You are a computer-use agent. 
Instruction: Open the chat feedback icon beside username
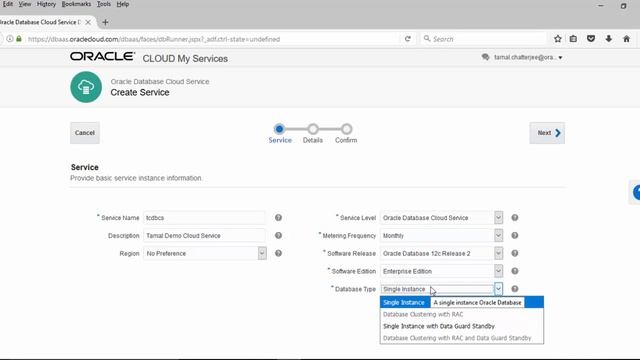click(x=485, y=57)
